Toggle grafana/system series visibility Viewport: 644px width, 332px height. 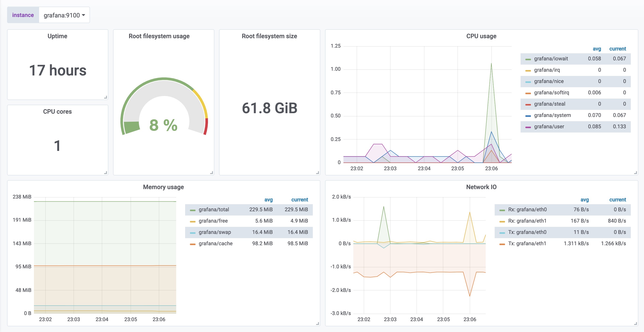point(552,115)
